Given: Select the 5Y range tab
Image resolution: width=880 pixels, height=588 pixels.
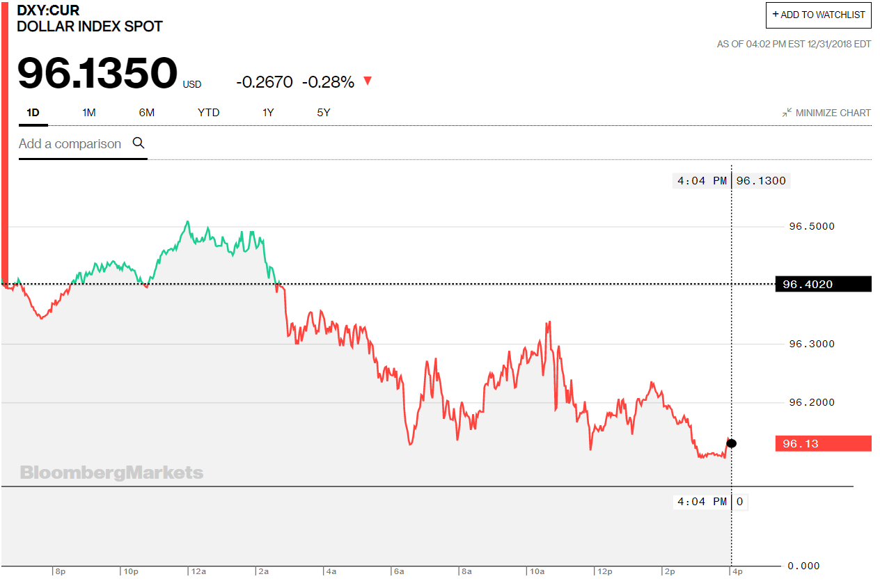Looking at the screenshot, I should [323, 112].
